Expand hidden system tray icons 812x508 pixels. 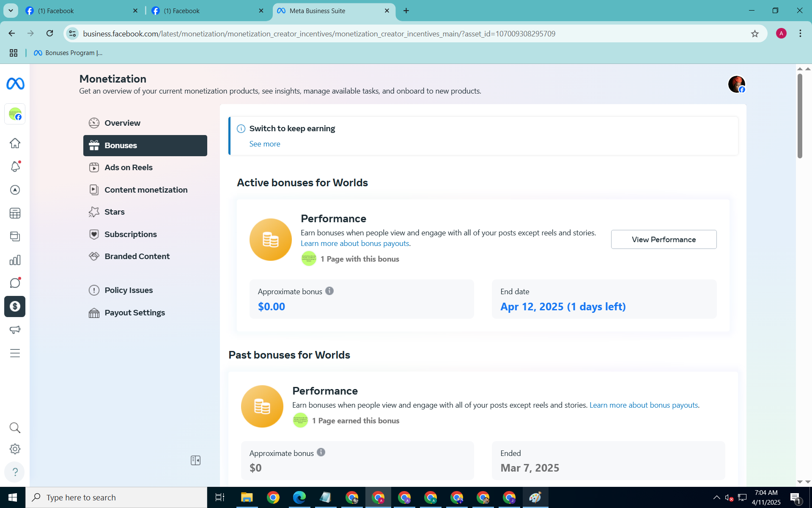click(x=716, y=497)
